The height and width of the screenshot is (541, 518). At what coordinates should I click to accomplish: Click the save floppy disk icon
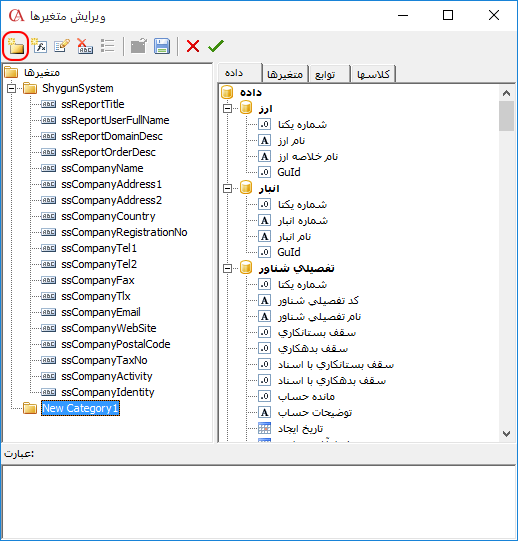[162, 46]
